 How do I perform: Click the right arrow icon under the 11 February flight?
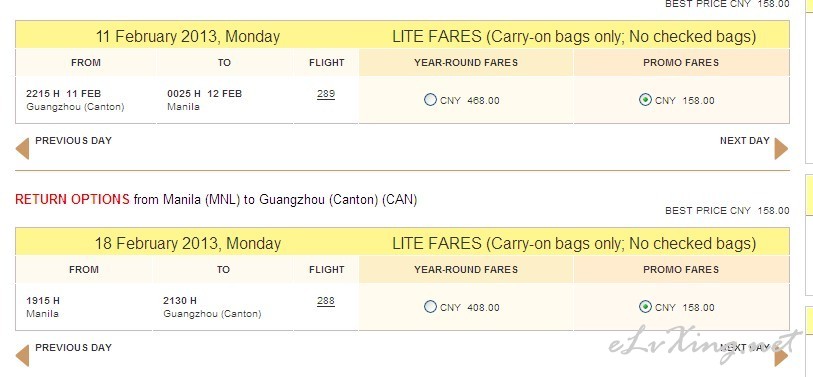click(781, 149)
